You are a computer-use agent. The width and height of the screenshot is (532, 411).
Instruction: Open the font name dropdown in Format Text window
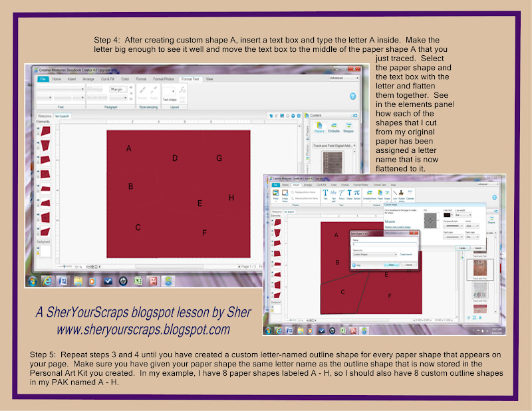tap(61, 89)
